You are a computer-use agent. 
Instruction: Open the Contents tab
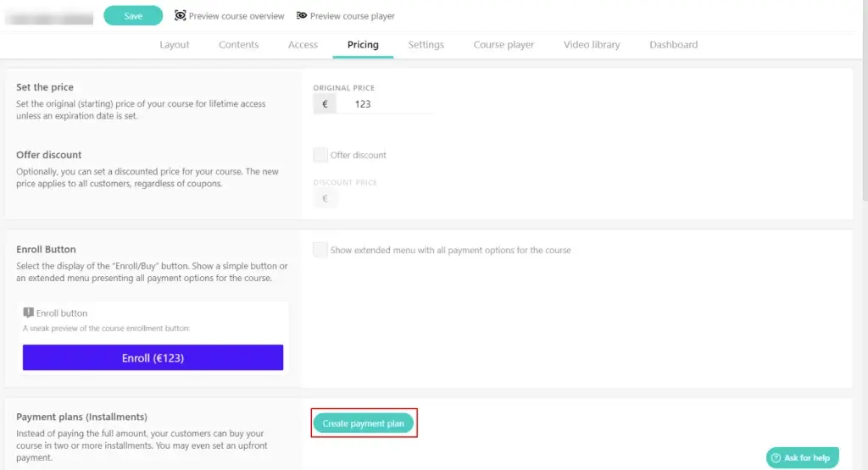(238, 45)
